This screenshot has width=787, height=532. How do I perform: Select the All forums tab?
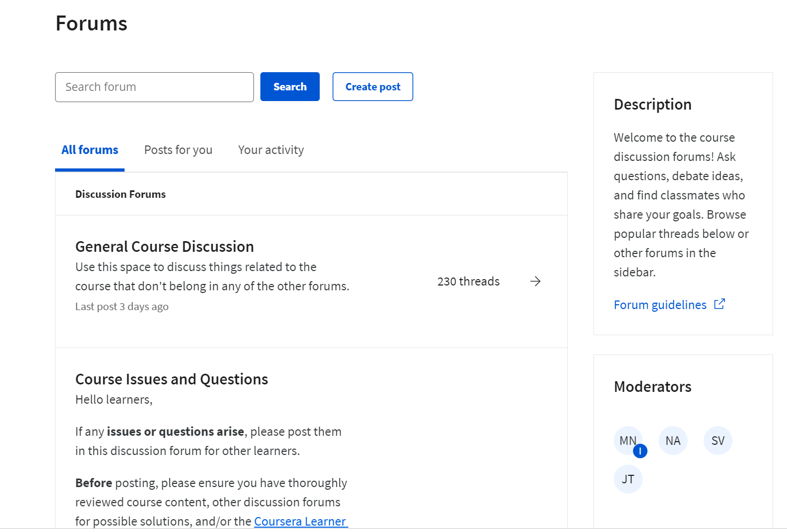89,150
